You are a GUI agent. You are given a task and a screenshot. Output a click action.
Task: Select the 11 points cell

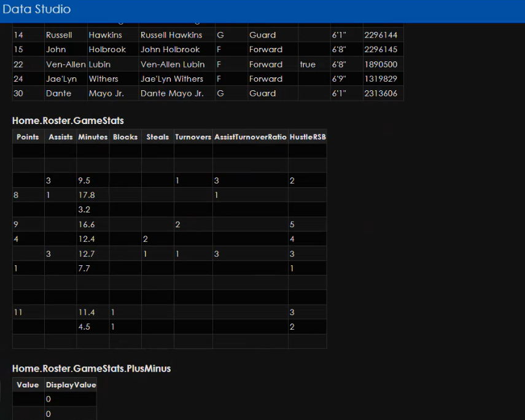[x=18, y=313]
